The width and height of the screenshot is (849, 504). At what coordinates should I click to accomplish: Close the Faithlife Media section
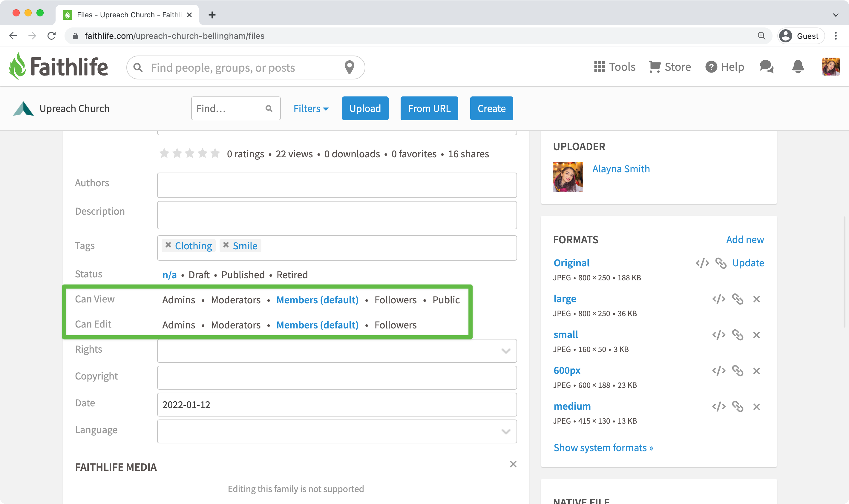(x=513, y=464)
